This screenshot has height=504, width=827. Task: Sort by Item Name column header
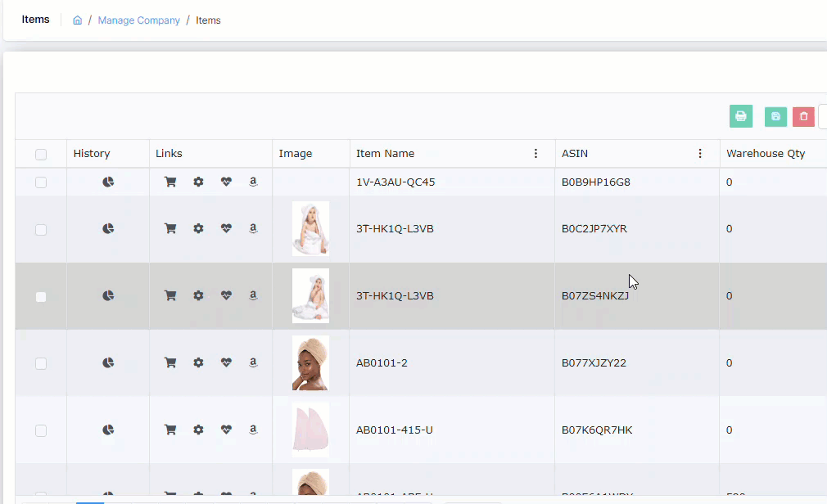[x=385, y=154]
